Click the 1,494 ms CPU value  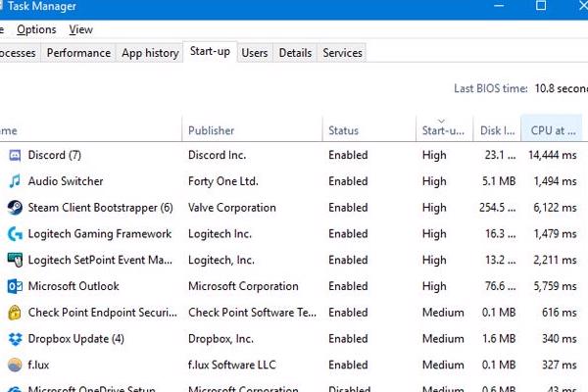[x=555, y=181]
